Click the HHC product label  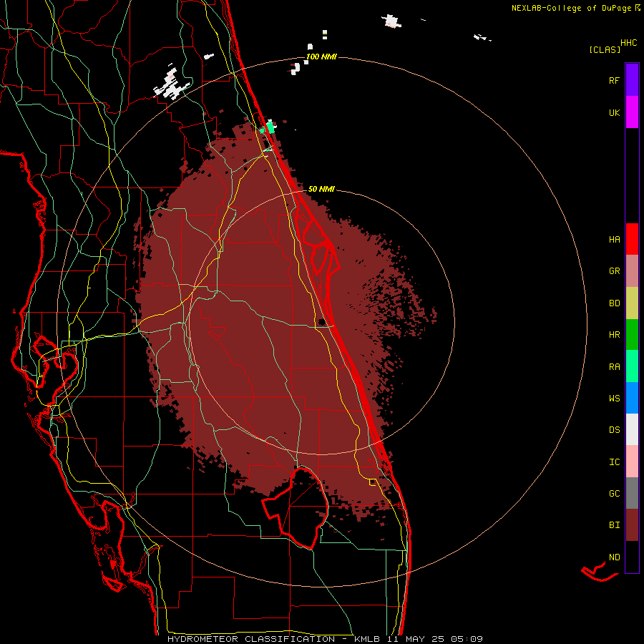point(629,43)
